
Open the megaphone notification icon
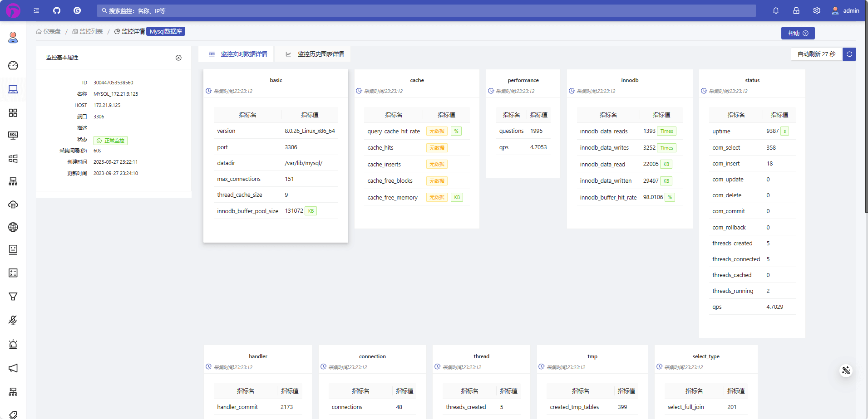[x=13, y=368]
